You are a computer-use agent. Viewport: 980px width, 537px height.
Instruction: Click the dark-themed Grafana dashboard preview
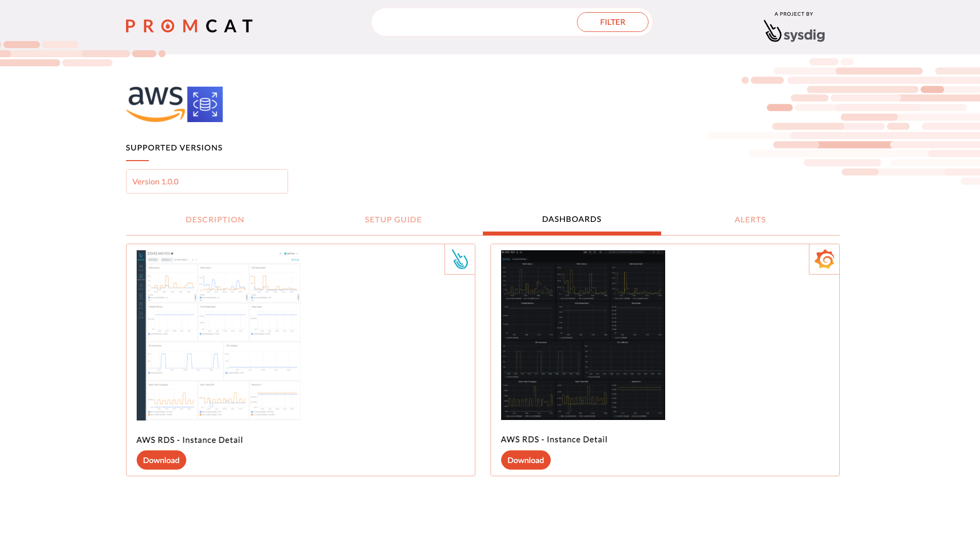[x=583, y=334]
